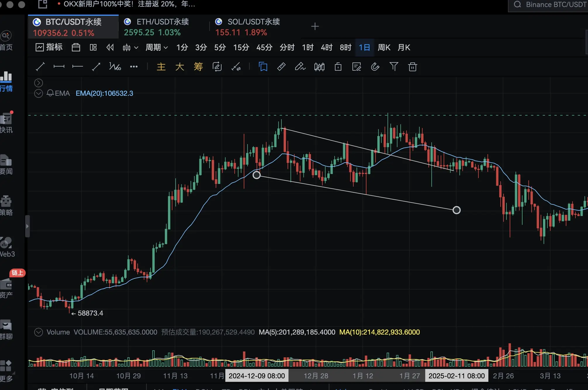Expand the collapsed sidebar arrow handle
Image resolution: width=588 pixels, height=390 pixels.
(27, 226)
